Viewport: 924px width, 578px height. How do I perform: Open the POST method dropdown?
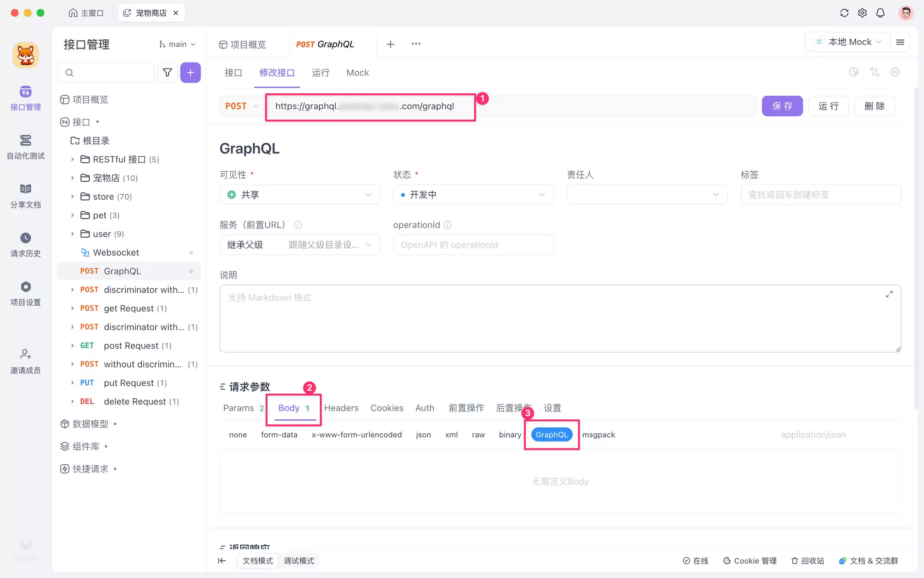[x=242, y=106]
